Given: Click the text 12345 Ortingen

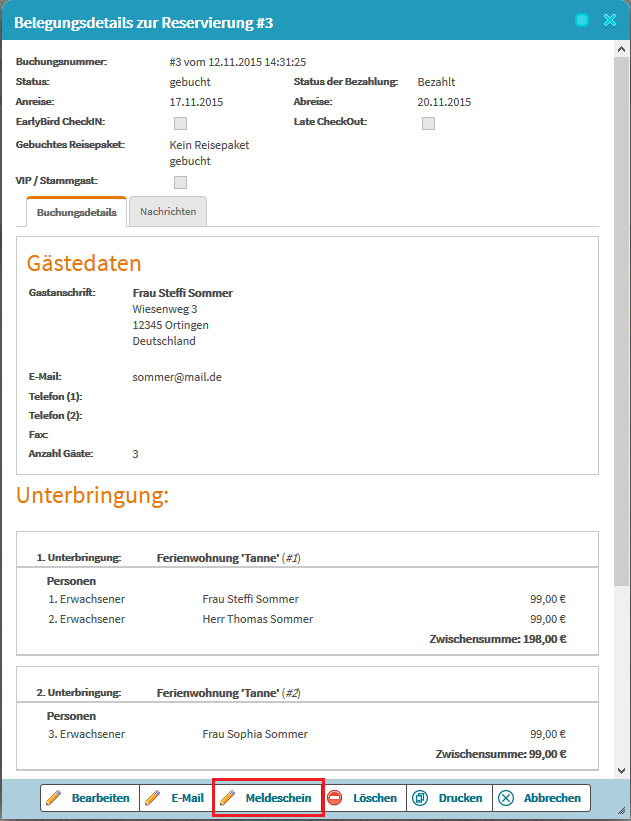Looking at the screenshot, I should point(171,325).
